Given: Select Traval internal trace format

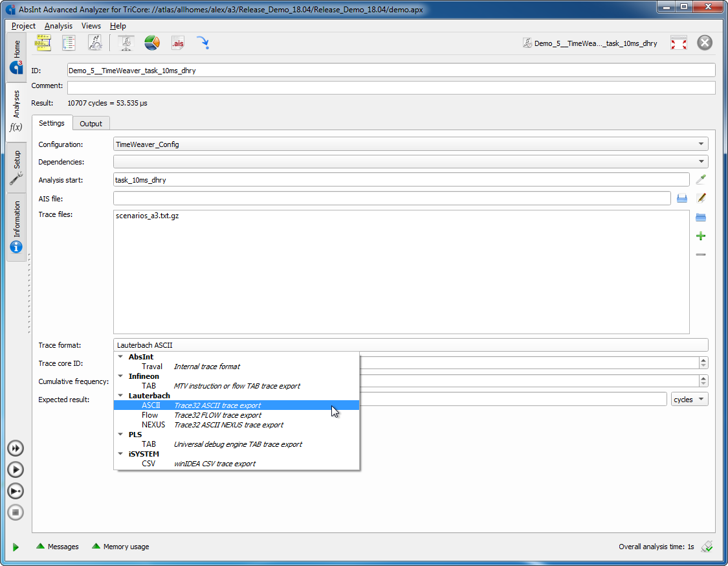Looking at the screenshot, I should click(x=236, y=367).
